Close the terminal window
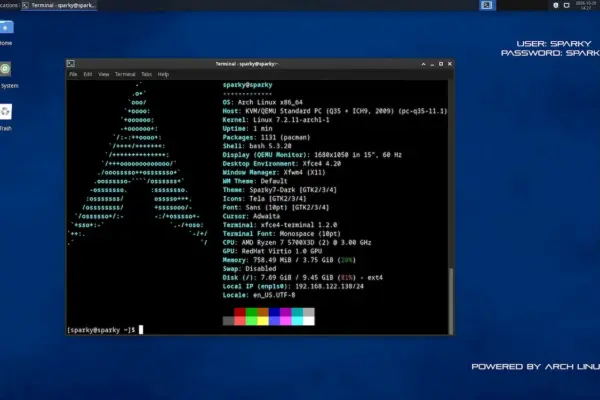The height and width of the screenshot is (400, 600). pos(450,64)
